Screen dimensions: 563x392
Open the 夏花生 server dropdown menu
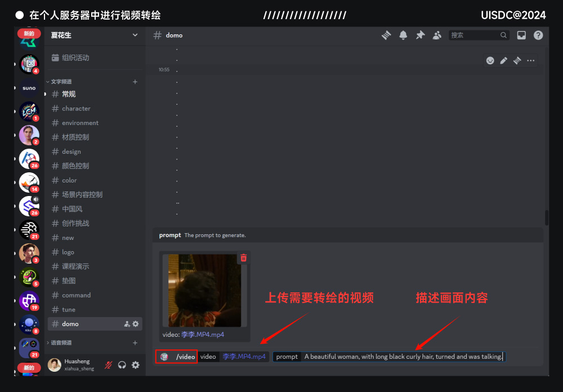pos(135,35)
